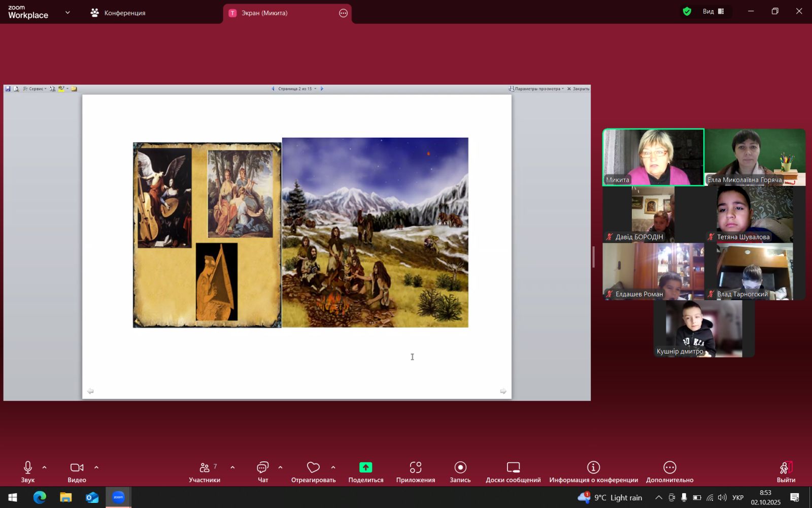
Task: Click the encryption shield icon
Action: point(687,12)
